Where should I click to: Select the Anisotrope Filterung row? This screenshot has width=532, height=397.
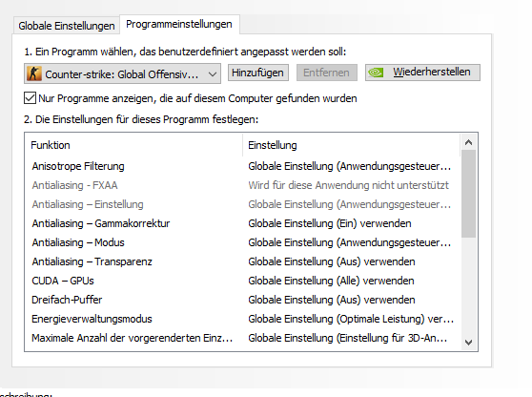click(x=242, y=166)
